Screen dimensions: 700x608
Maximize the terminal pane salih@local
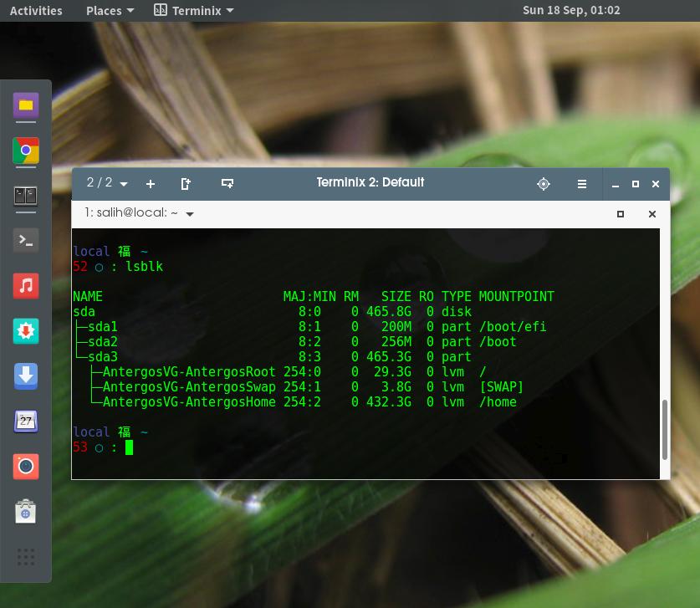621,214
